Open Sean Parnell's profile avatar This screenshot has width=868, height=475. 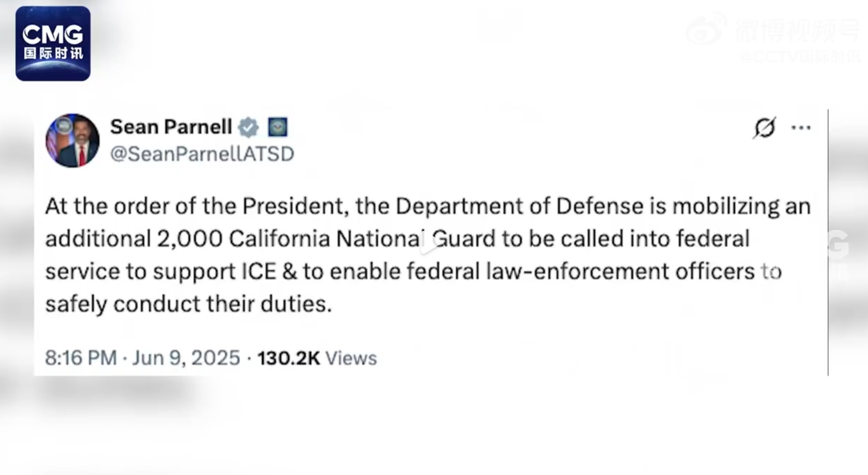pyautogui.click(x=73, y=140)
